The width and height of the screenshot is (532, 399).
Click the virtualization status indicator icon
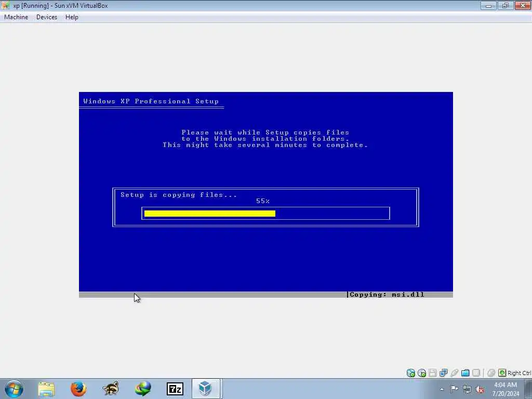pyautogui.click(x=476, y=373)
